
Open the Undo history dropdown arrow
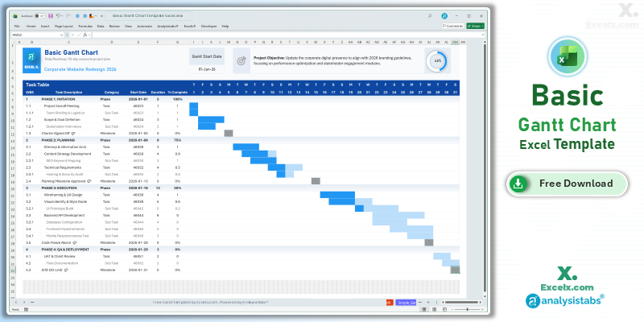(x=62, y=15)
